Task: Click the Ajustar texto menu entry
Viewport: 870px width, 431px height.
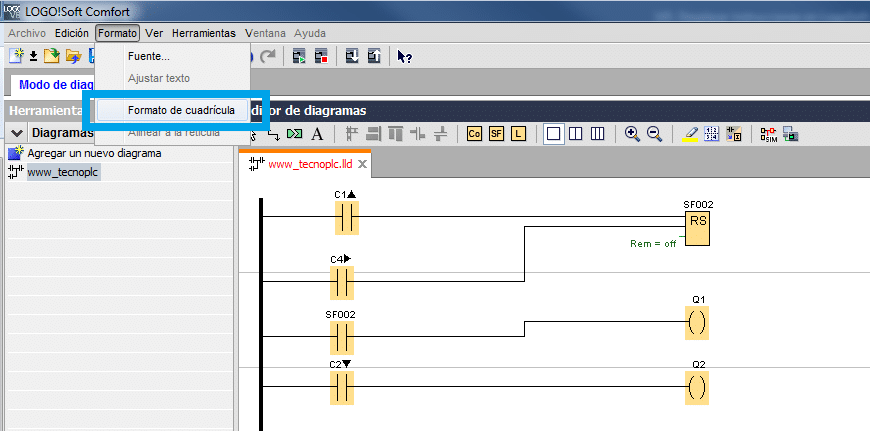Action: 172,78
